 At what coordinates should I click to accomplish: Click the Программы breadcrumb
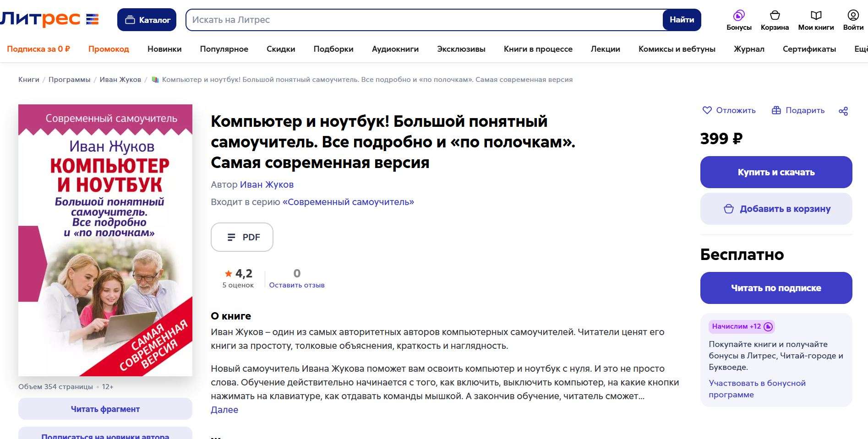[x=70, y=80]
